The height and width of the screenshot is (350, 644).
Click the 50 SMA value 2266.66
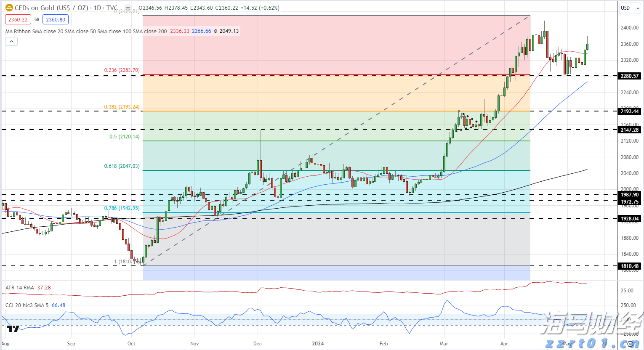point(202,31)
